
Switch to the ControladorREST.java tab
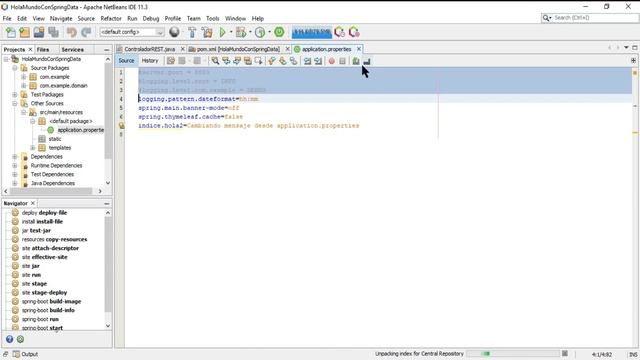tap(149, 49)
